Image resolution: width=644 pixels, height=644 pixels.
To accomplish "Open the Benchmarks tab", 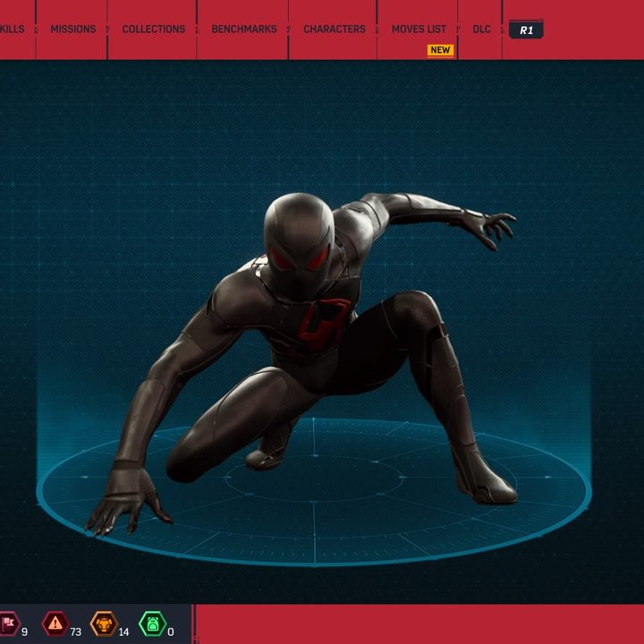I will click(244, 30).
